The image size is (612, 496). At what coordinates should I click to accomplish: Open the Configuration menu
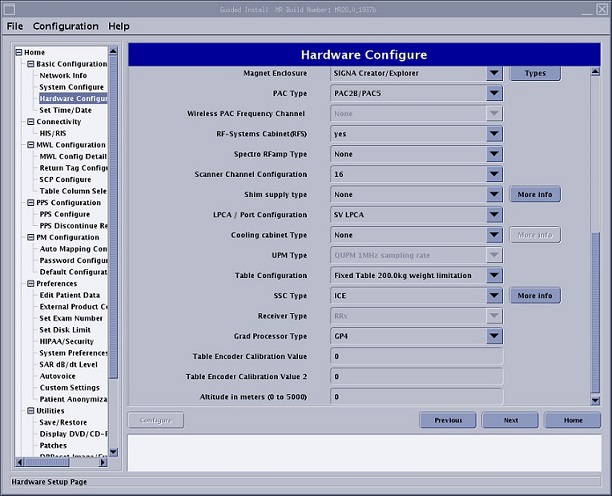click(66, 26)
